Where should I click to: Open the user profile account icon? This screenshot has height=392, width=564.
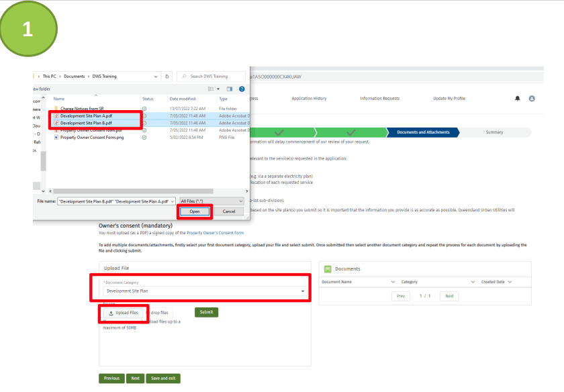coord(531,99)
